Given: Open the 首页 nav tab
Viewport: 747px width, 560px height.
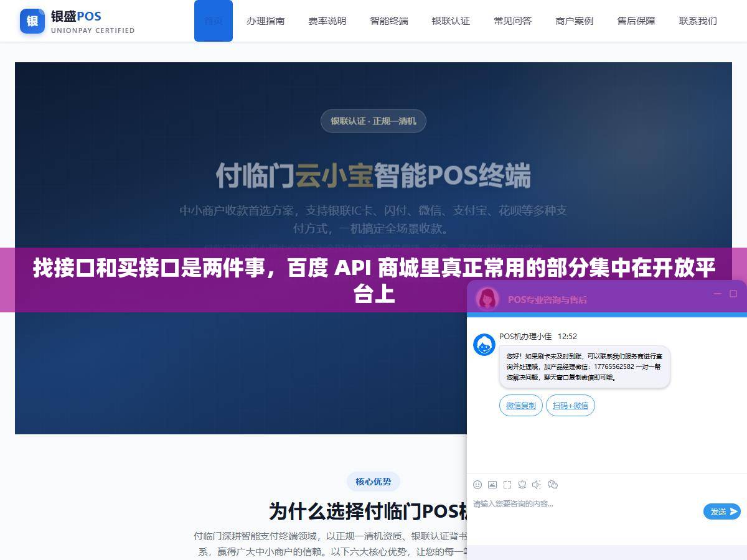Looking at the screenshot, I should point(214,21).
